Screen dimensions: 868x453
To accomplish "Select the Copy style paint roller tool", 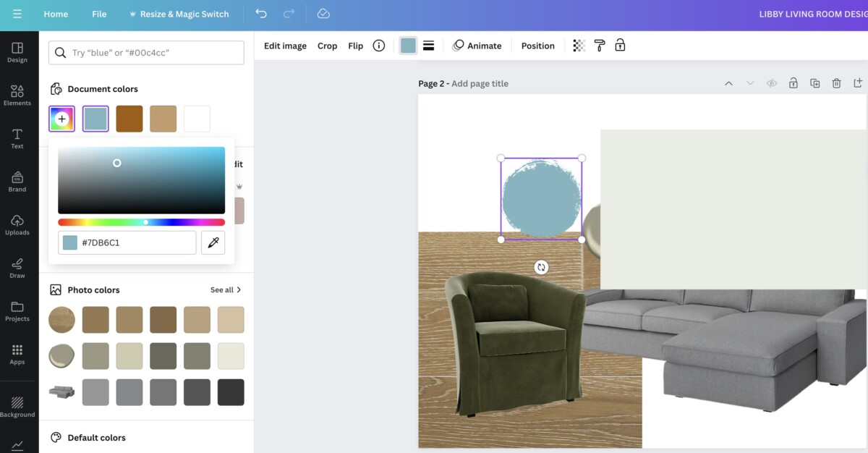I will click(599, 45).
